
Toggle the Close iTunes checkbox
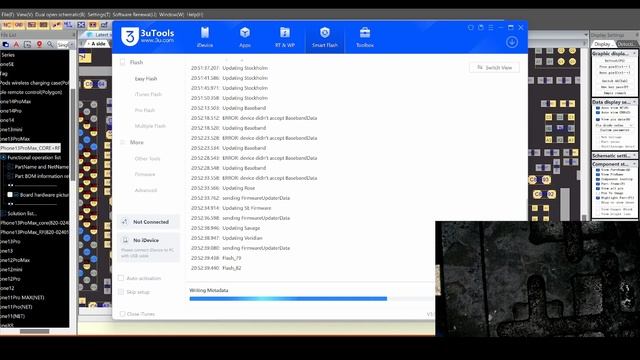click(122, 314)
